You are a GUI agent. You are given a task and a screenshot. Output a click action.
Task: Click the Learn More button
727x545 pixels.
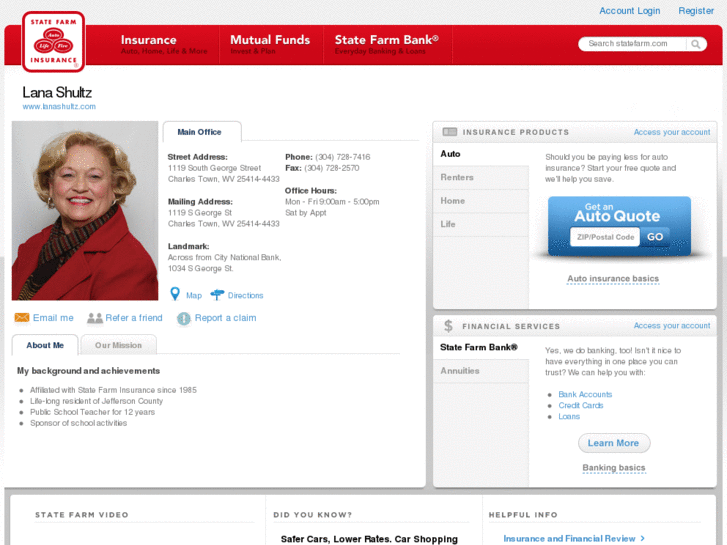pos(613,443)
